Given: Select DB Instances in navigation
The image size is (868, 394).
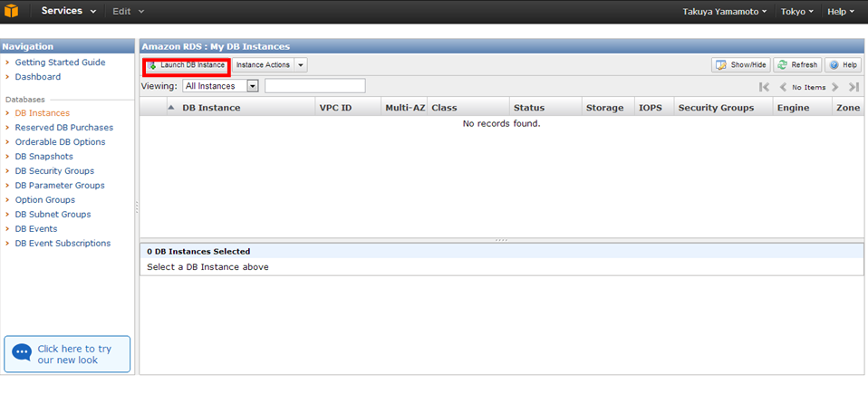Looking at the screenshot, I should pyautogui.click(x=42, y=113).
